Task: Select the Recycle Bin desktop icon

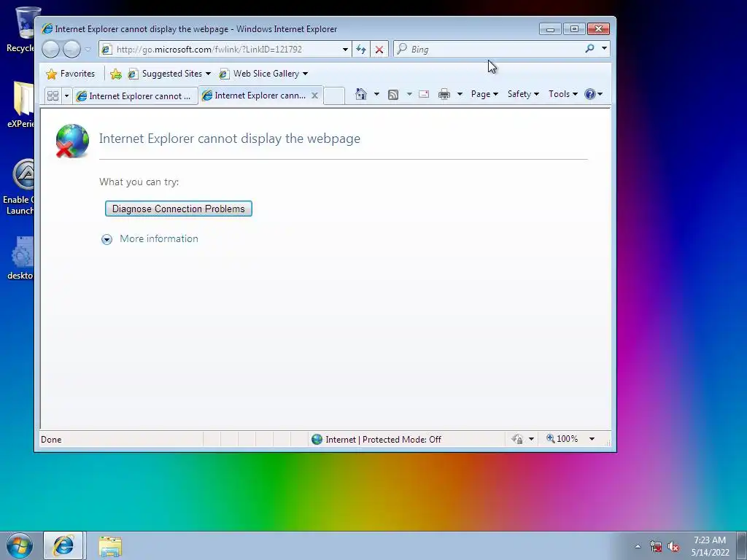Action: pyautogui.click(x=21, y=29)
